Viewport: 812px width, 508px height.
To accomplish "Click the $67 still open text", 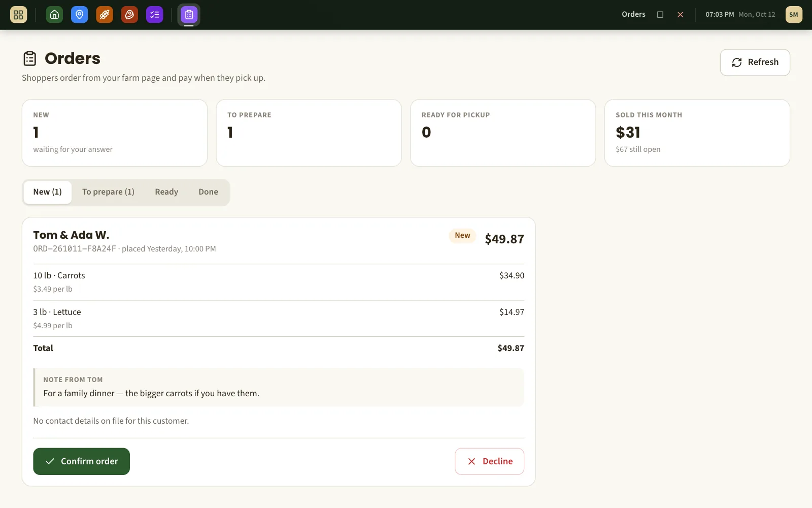I will [x=638, y=149].
